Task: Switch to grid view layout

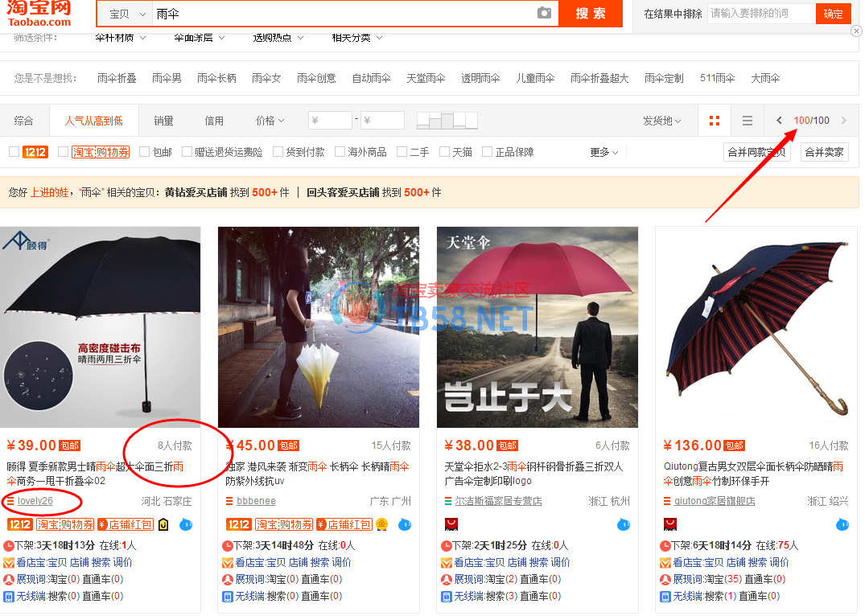Action: [714, 121]
